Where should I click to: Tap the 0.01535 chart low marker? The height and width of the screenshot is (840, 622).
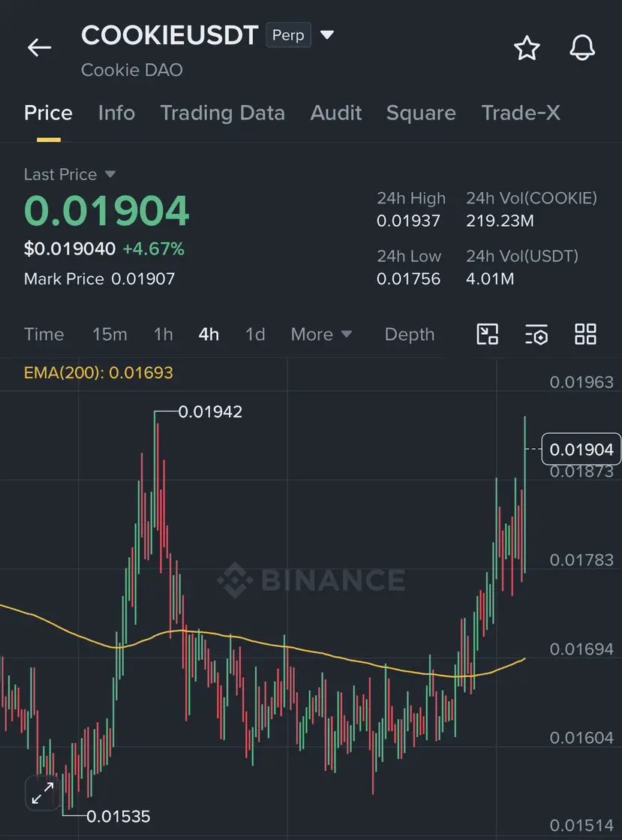[x=119, y=817]
